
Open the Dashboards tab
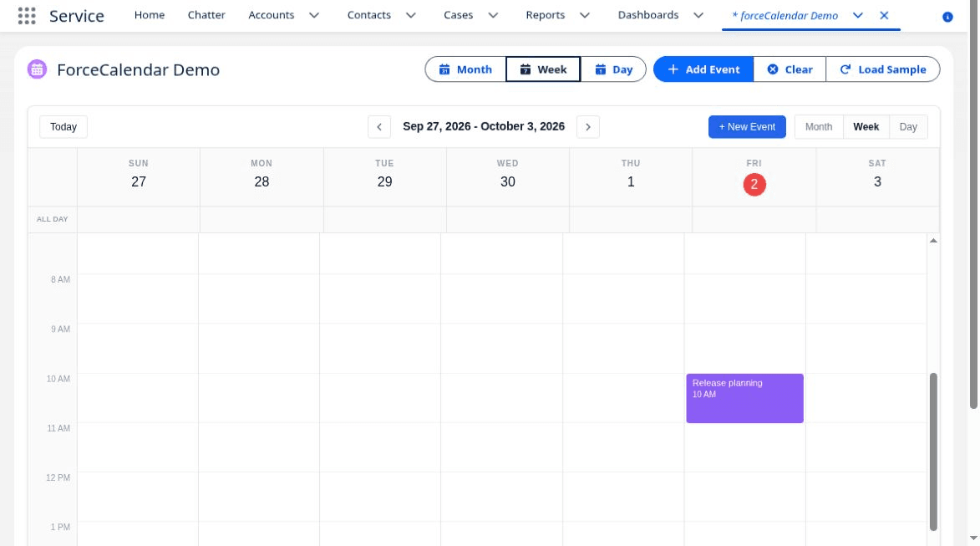pyautogui.click(x=648, y=15)
